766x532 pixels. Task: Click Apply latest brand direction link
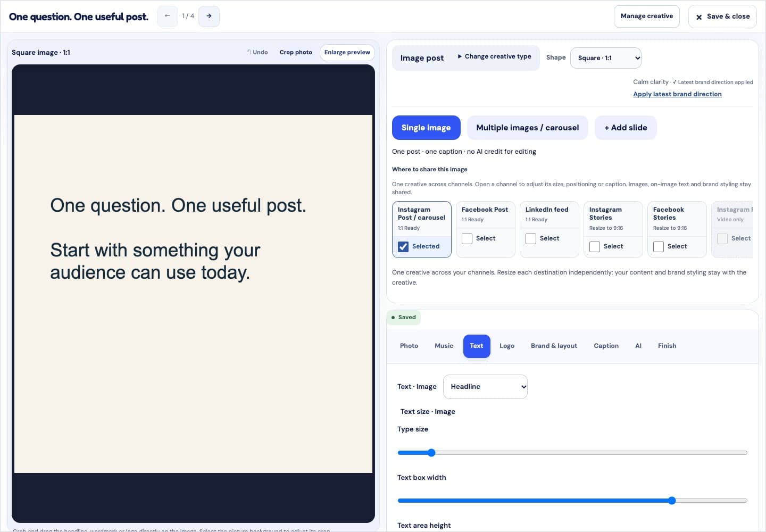point(677,94)
